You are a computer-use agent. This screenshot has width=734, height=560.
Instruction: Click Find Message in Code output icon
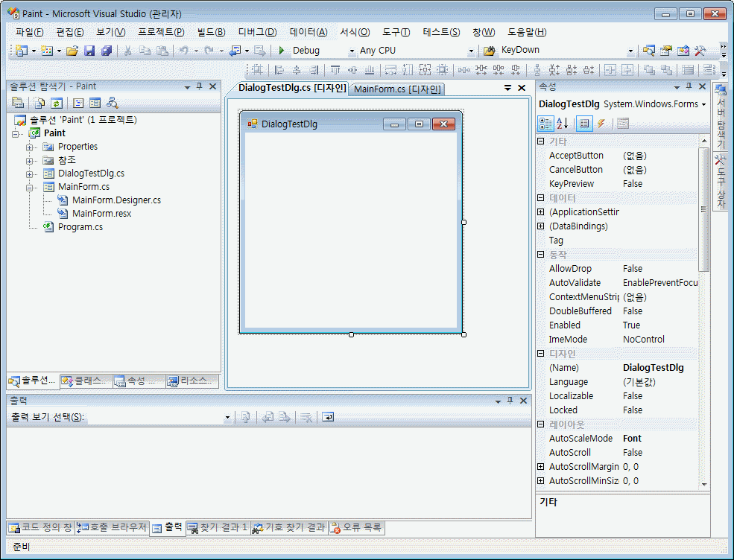tap(245, 417)
